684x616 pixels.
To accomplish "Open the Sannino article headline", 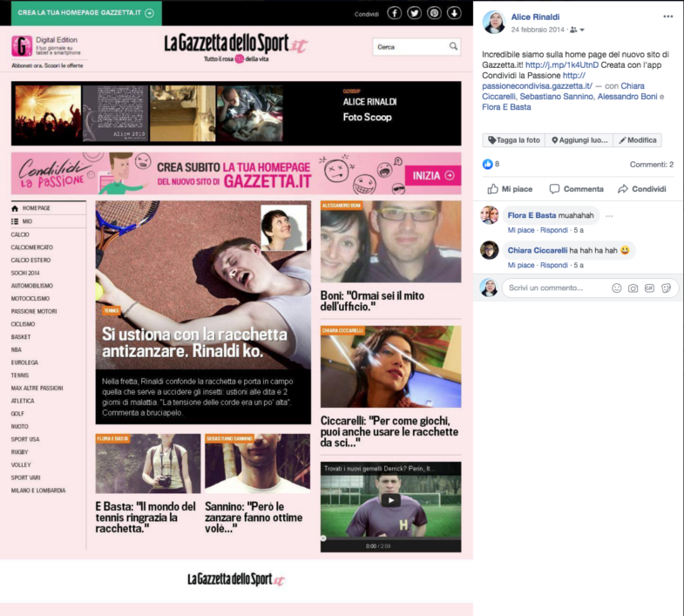I will click(x=254, y=518).
